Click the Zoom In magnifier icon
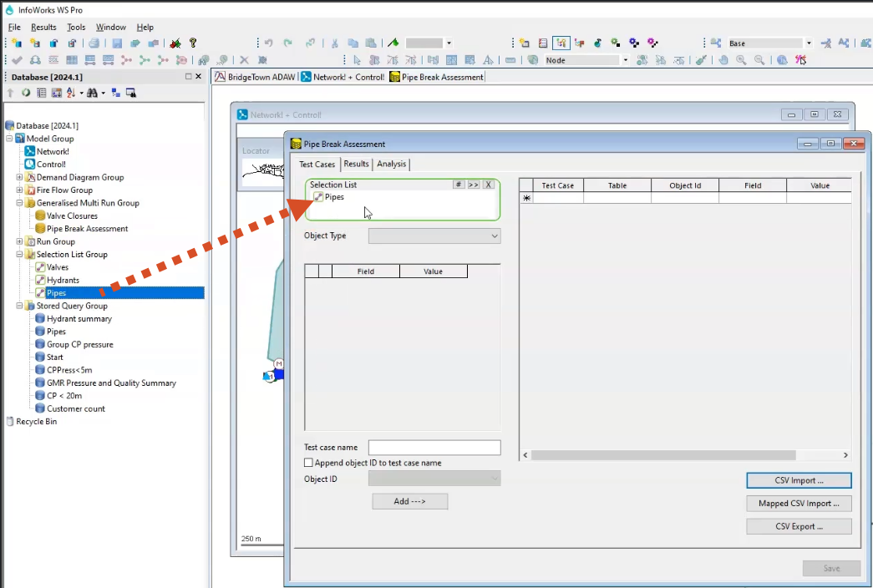The height and width of the screenshot is (588, 873). point(741,59)
